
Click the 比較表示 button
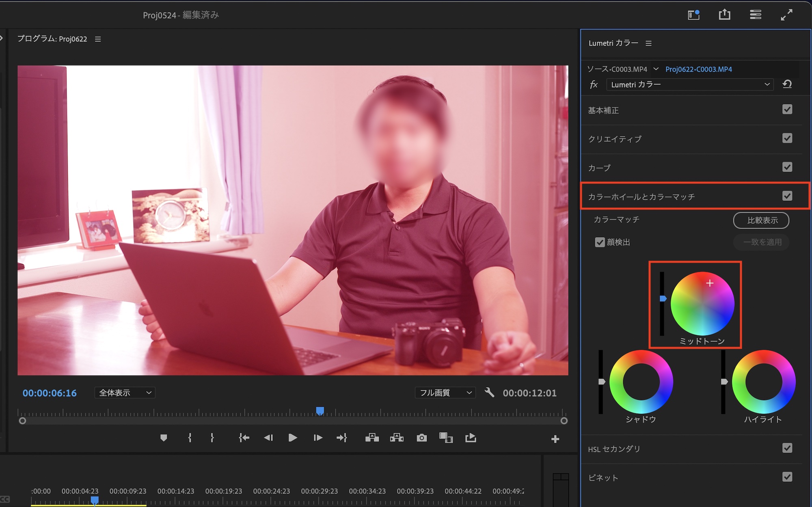click(761, 220)
